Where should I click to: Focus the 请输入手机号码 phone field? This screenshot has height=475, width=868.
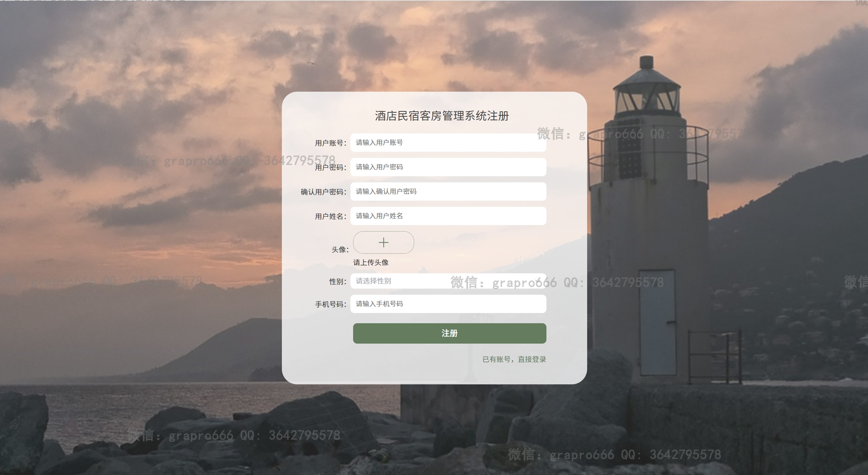[448, 304]
